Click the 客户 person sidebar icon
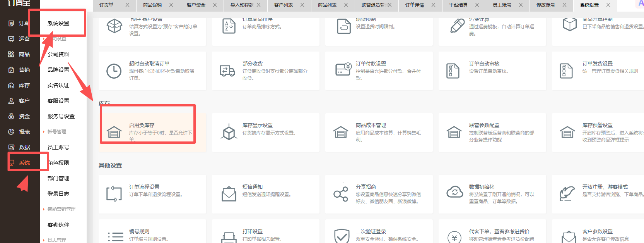644x243 pixels. (11, 101)
